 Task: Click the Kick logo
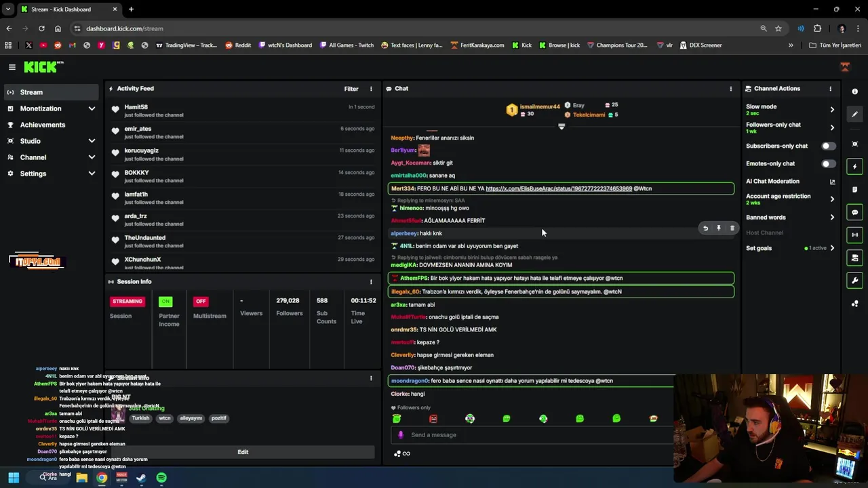pyautogui.click(x=43, y=67)
